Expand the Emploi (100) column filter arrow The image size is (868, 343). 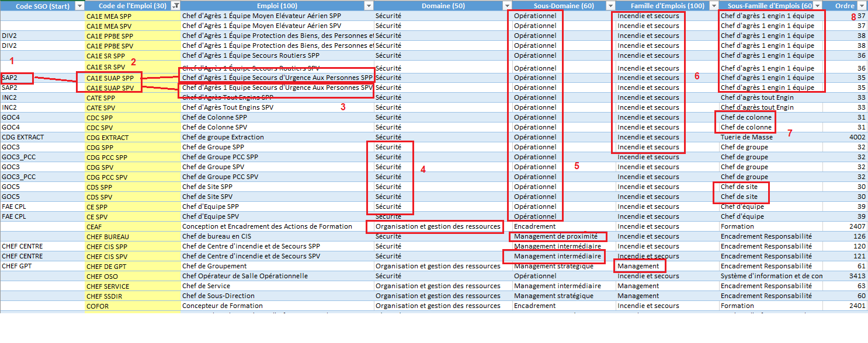tap(368, 6)
